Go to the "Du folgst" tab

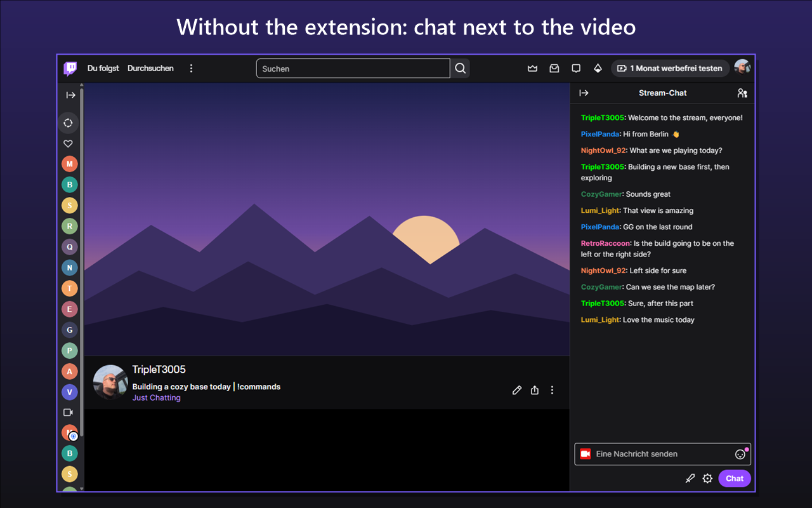coord(103,69)
